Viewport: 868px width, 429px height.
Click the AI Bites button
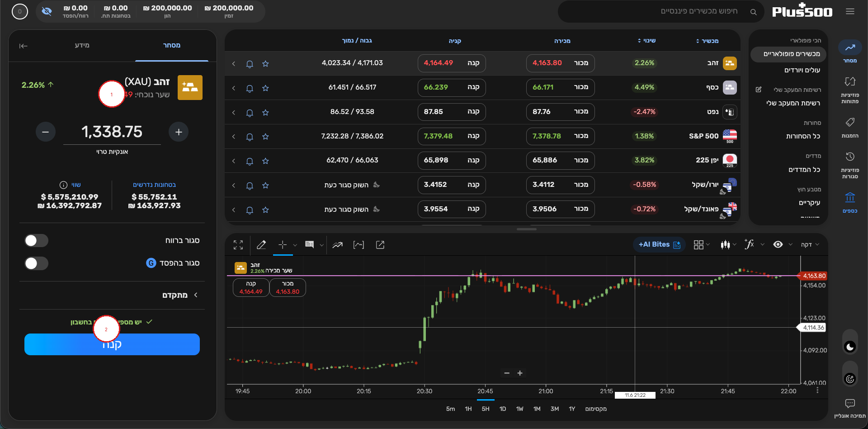659,244
